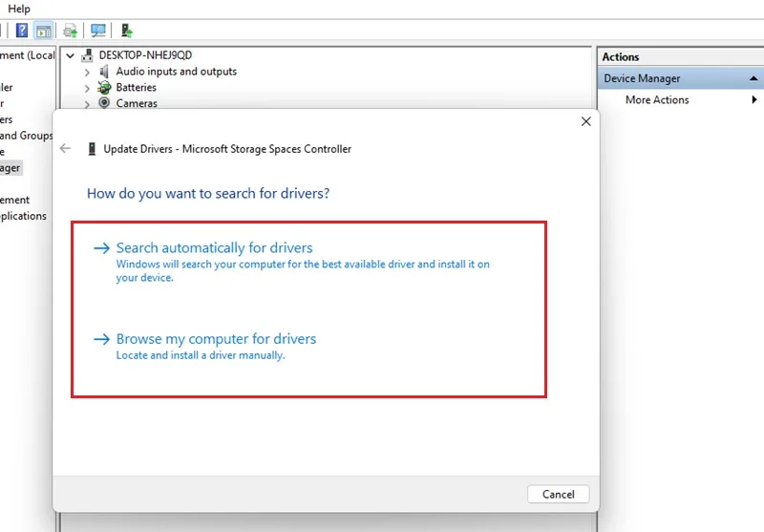Screen dimensions: 764x532
Task: Collapse the Device Manager actions section
Action: click(753, 78)
